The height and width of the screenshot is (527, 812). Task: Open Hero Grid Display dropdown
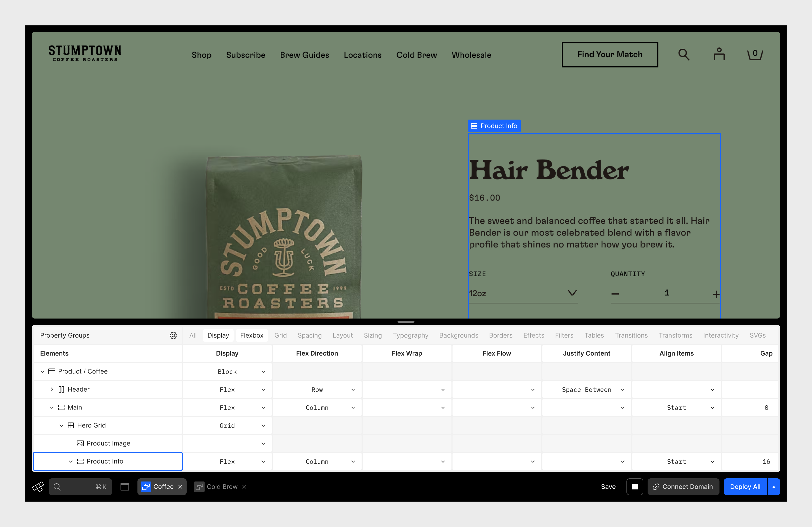point(227,426)
